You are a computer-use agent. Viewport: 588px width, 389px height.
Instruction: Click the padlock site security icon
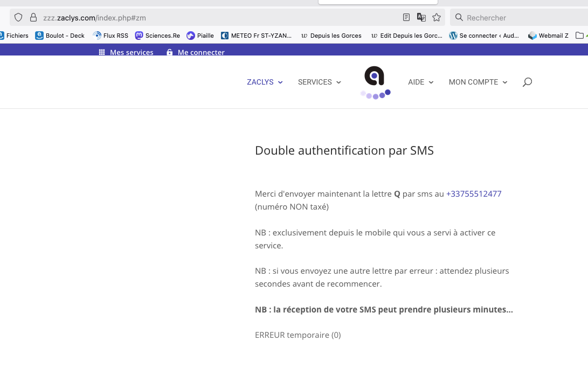[33, 17]
